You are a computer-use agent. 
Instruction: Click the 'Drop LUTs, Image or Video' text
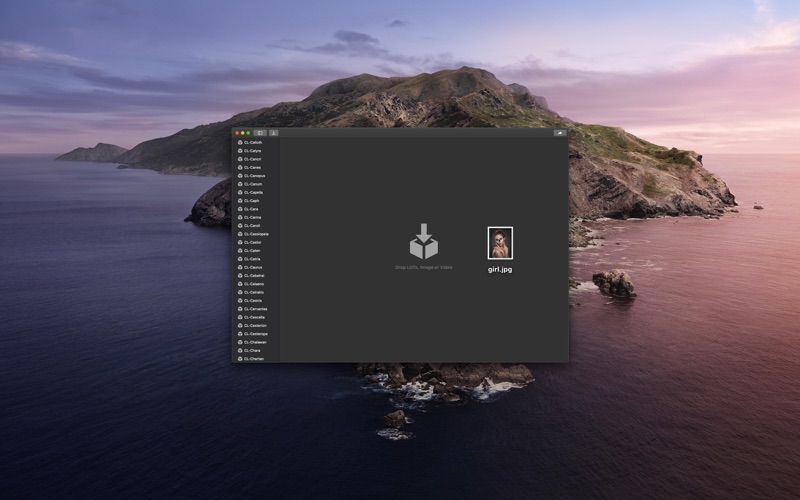(423, 267)
